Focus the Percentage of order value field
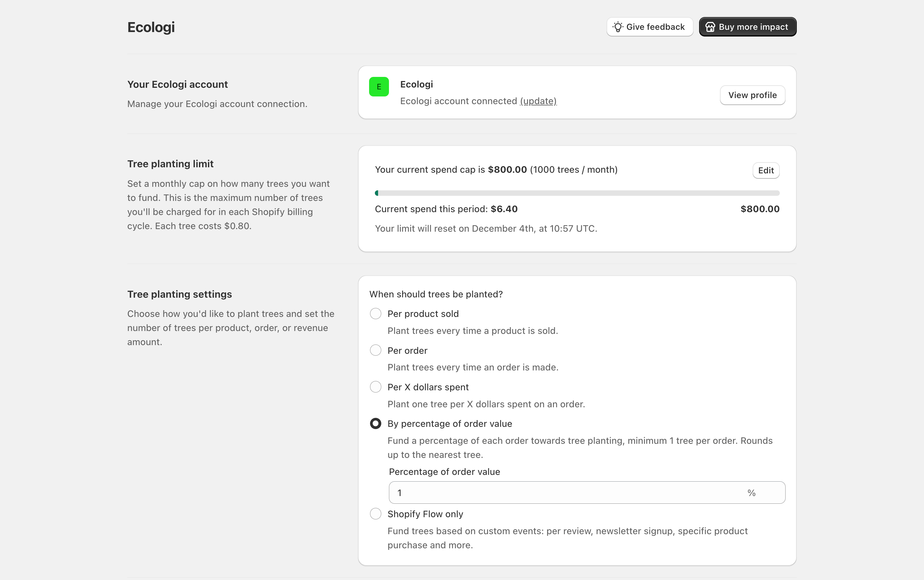 pos(568,493)
